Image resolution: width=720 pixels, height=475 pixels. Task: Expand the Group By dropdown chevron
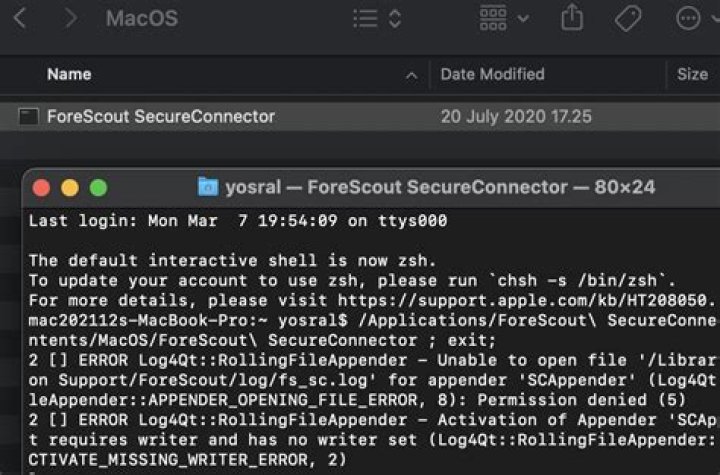(524, 18)
